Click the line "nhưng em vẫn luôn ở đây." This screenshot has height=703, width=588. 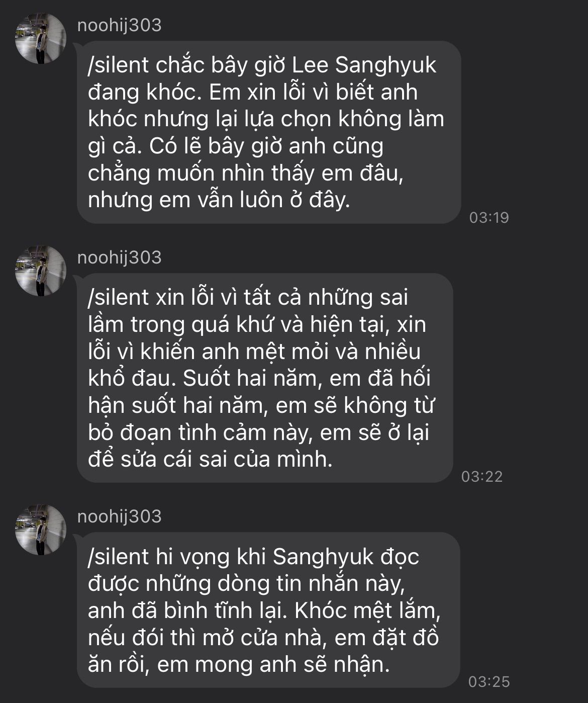pos(219,200)
